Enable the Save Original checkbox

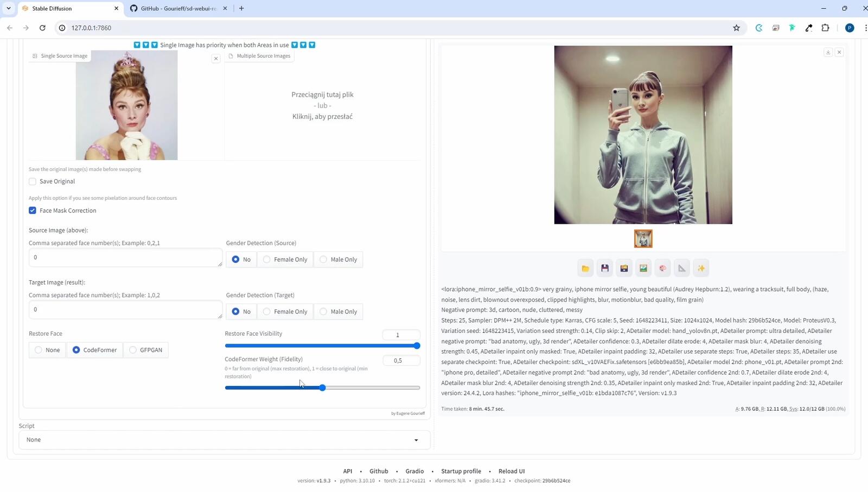[x=33, y=182]
